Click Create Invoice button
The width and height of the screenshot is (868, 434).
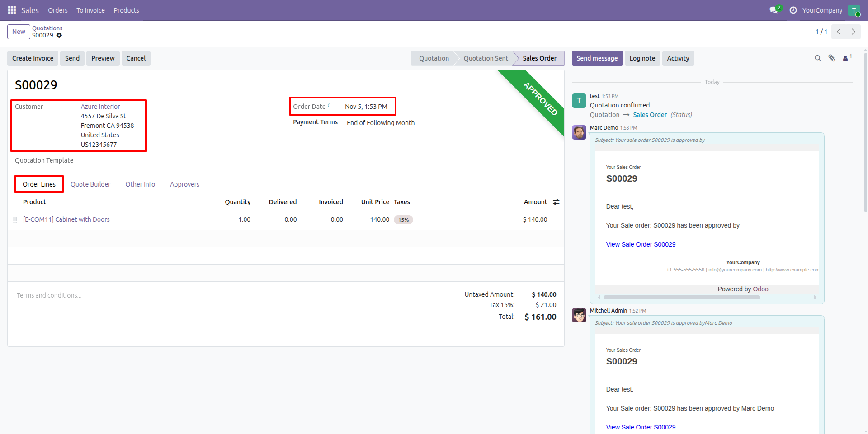coord(33,58)
